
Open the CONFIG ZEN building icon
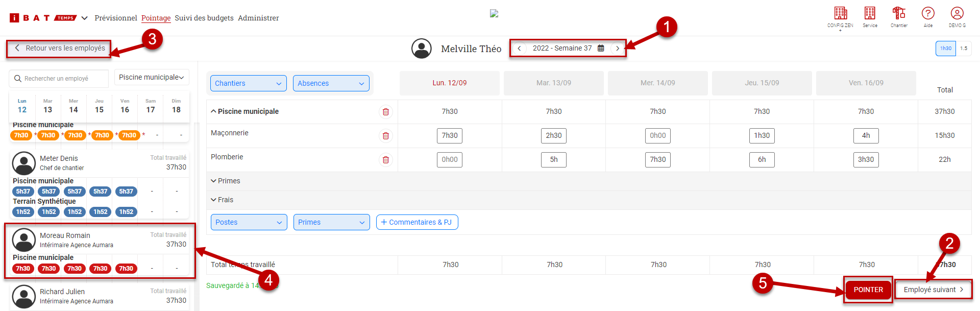pos(840,14)
